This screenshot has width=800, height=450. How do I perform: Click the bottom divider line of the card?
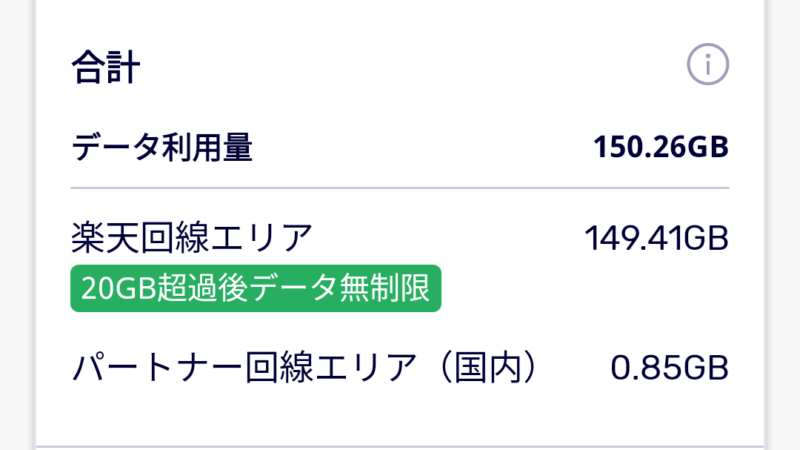[x=400, y=447]
